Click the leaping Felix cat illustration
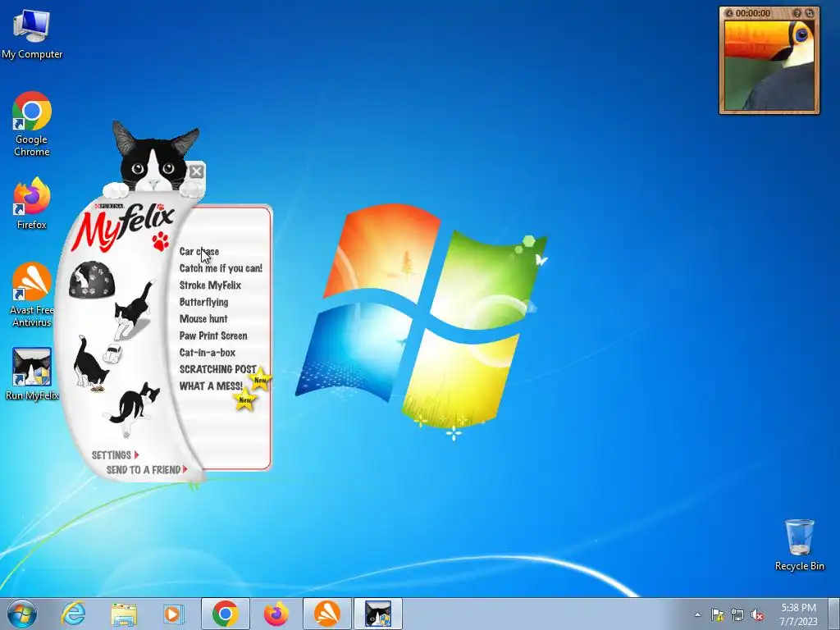Image resolution: width=840 pixels, height=630 pixels. [134, 310]
